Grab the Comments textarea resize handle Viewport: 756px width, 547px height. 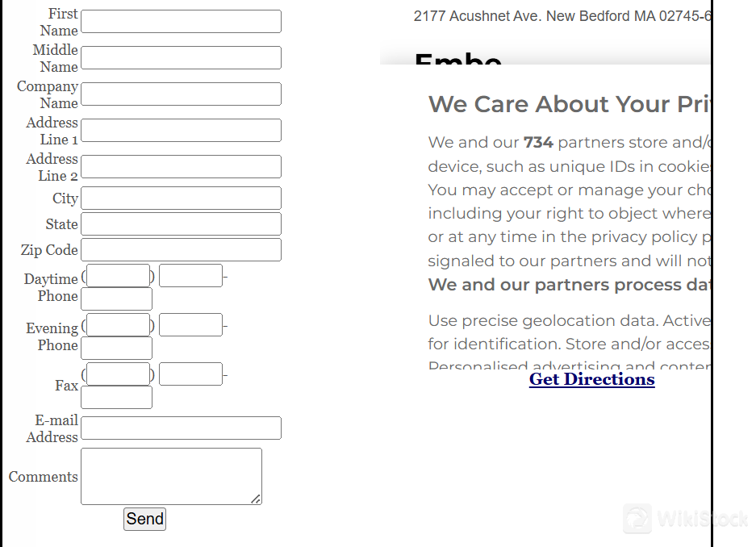pyautogui.click(x=256, y=499)
